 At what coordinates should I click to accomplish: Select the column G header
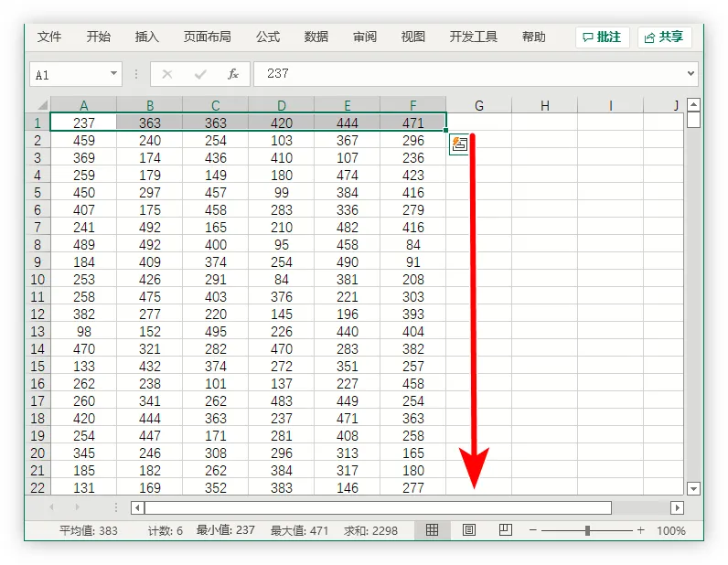479,105
